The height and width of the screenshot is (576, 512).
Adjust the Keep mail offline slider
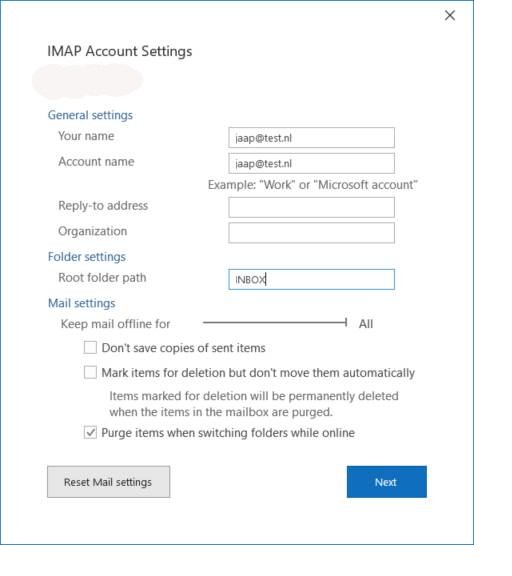pyautogui.click(x=275, y=323)
